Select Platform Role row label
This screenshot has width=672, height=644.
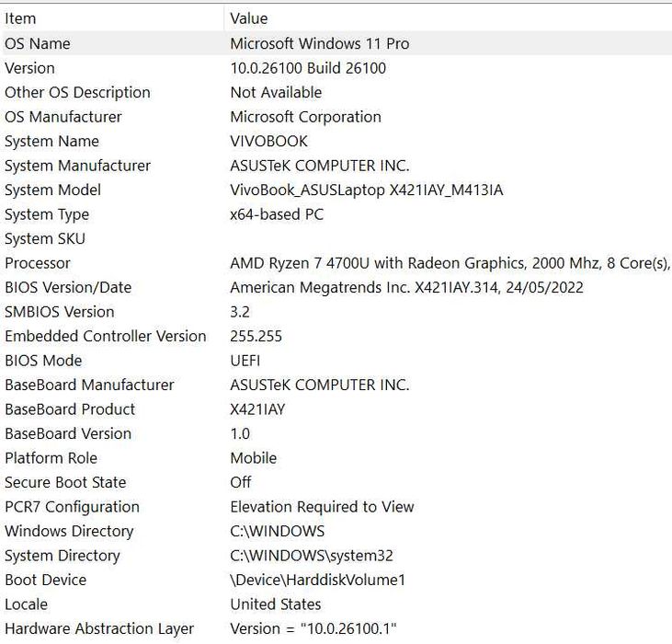[x=51, y=458]
